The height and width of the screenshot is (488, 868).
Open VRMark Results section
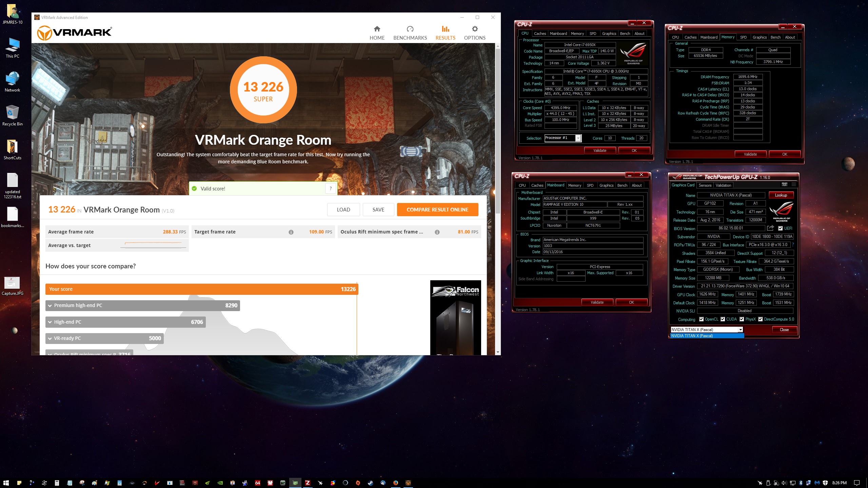pyautogui.click(x=445, y=33)
